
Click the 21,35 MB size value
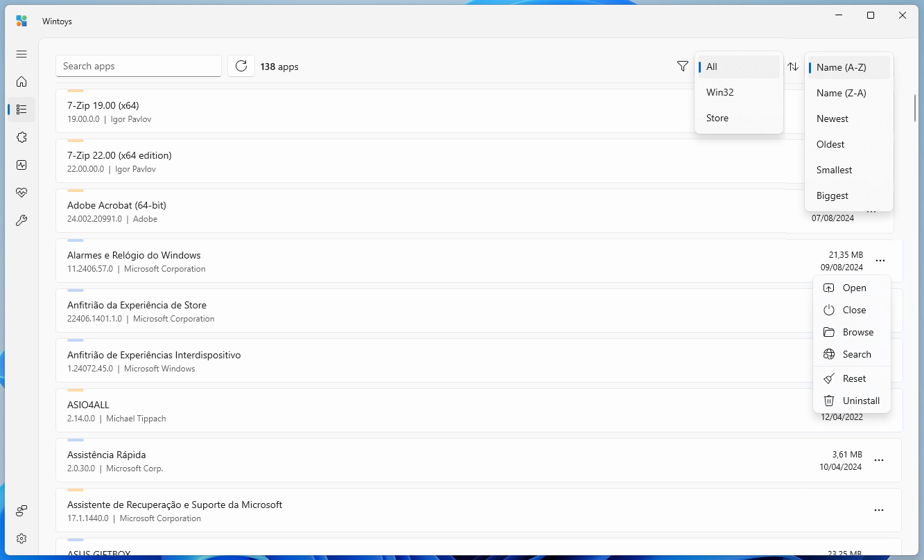click(846, 254)
